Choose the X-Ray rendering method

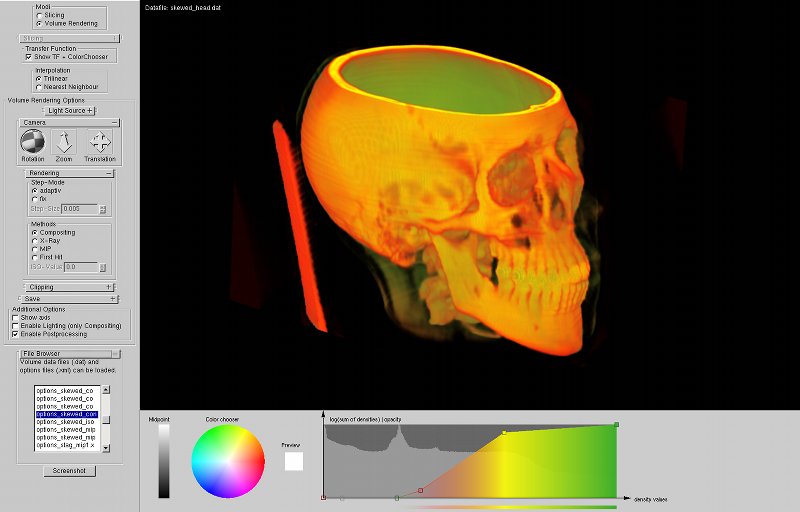pyautogui.click(x=33, y=241)
